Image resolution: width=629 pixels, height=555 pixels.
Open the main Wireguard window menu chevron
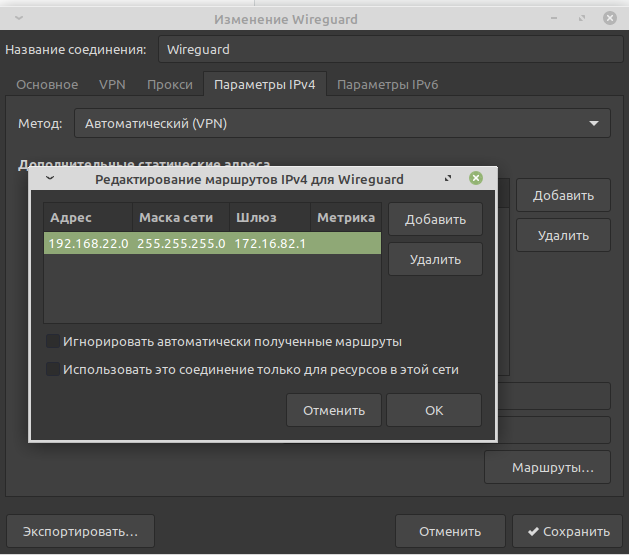18,18
